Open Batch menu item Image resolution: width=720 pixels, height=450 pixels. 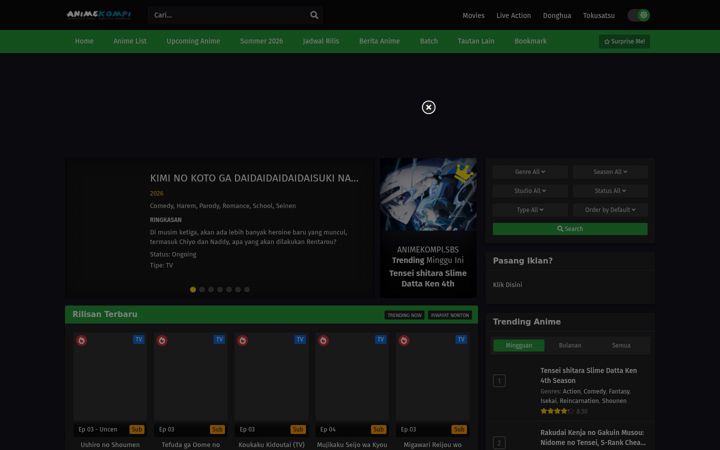coord(429,41)
